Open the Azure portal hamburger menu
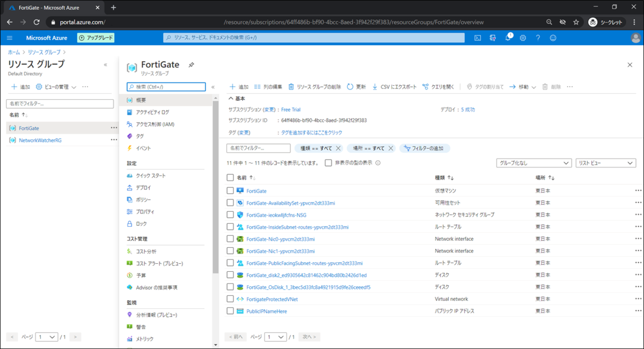The height and width of the screenshot is (349, 644). click(10, 38)
